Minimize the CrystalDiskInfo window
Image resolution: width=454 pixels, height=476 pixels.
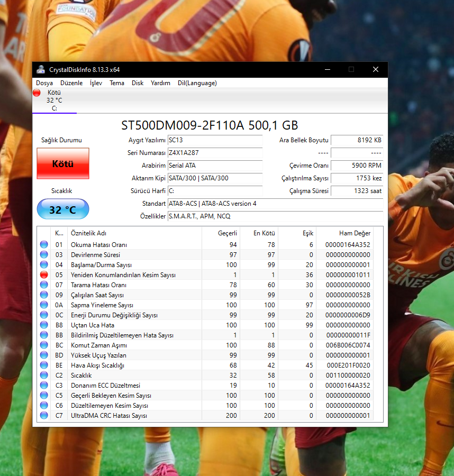click(328, 69)
